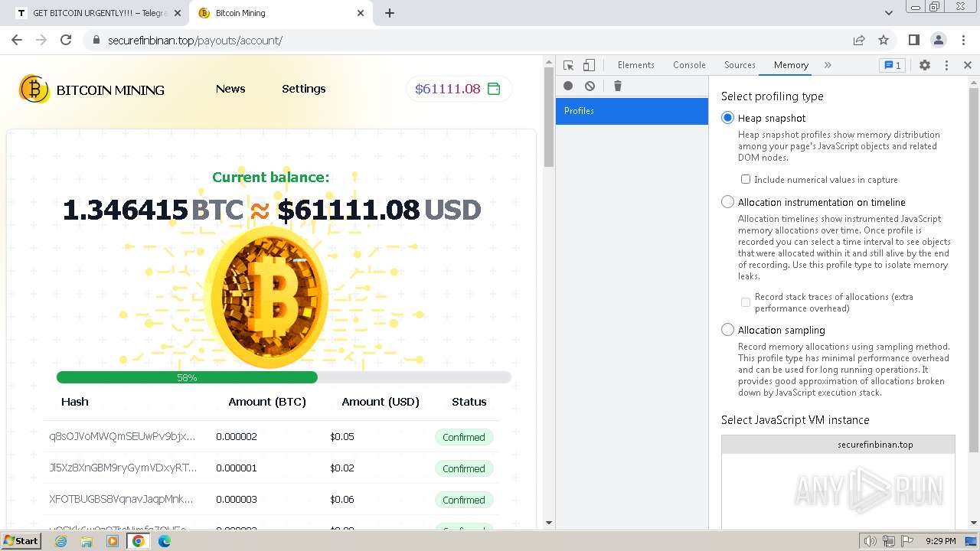This screenshot has width=980, height=551.
Task: Click the wallet icon next to $61111.08
Action: (494, 89)
